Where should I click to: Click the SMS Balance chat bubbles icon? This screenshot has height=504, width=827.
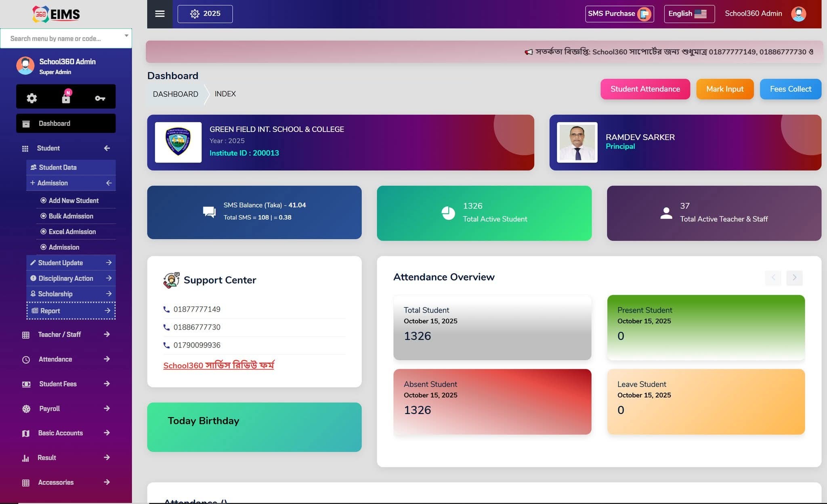[x=209, y=212]
